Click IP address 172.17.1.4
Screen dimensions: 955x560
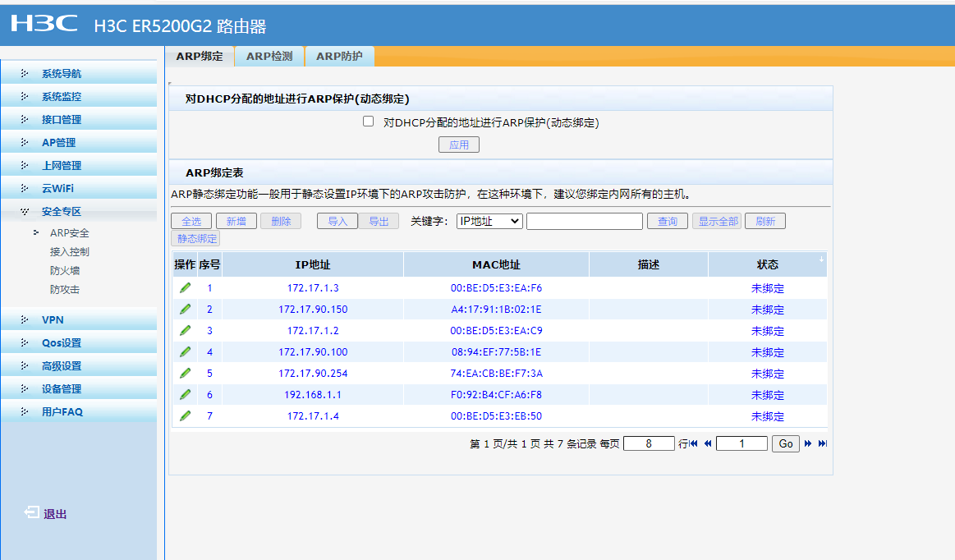pos(313,416)
